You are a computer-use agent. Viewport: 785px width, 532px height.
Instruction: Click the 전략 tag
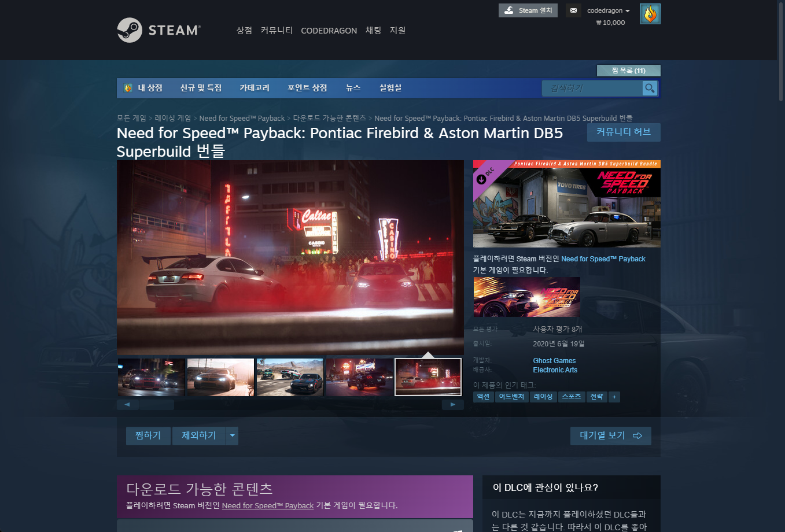point(597,397)
